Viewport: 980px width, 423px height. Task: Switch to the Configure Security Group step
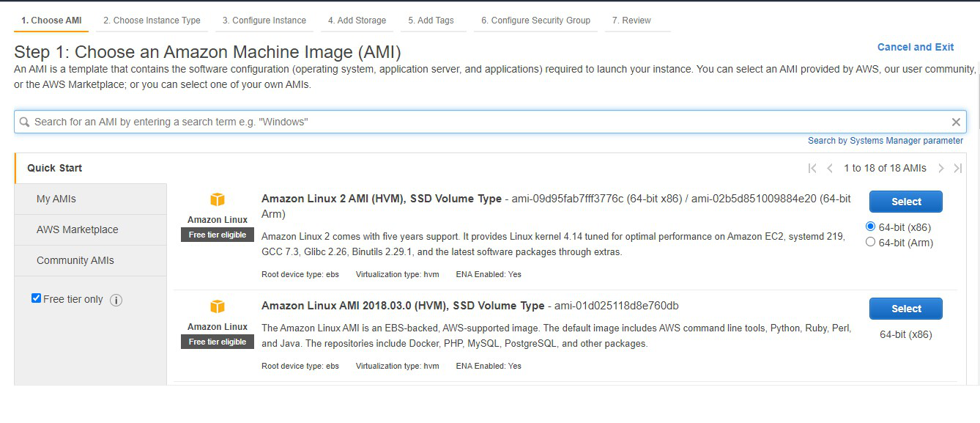535,21
